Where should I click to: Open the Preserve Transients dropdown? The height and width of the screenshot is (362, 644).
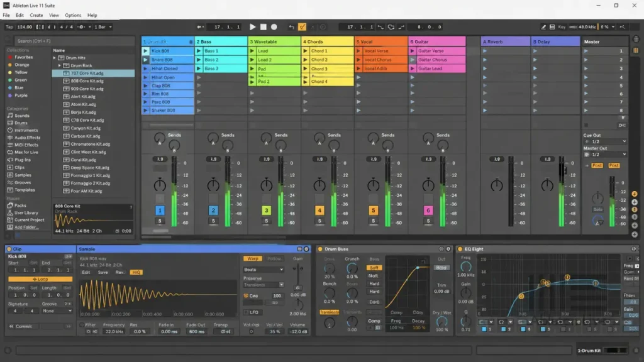[x=264, y=285]
